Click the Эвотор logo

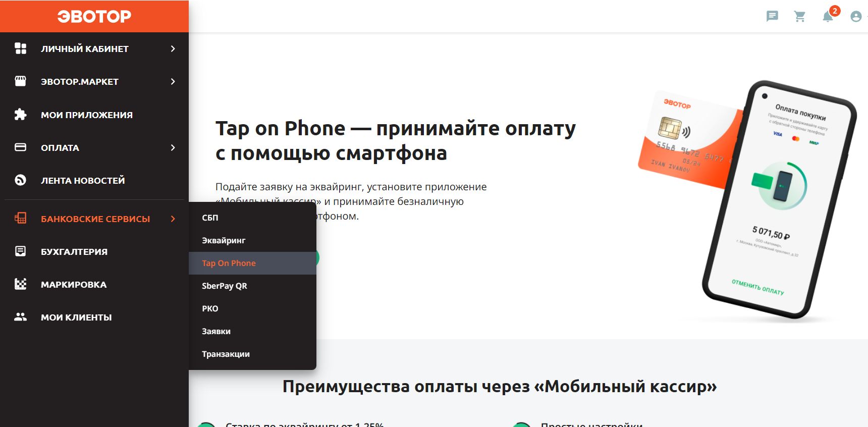[x=94, y=16]
